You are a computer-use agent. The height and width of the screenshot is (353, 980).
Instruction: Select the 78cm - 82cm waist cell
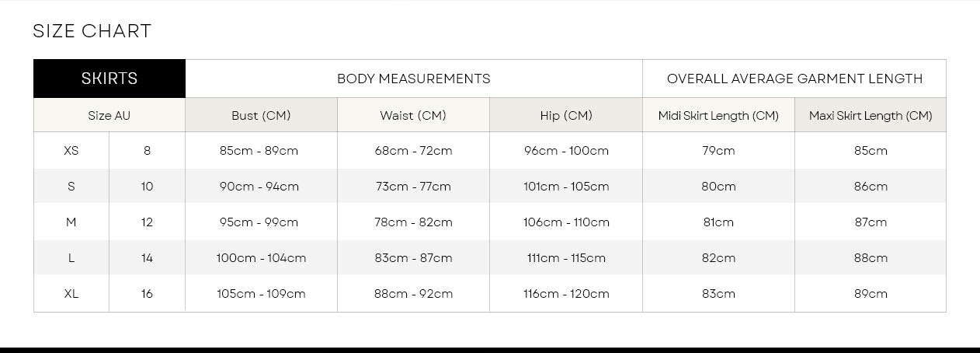point(413,222)
